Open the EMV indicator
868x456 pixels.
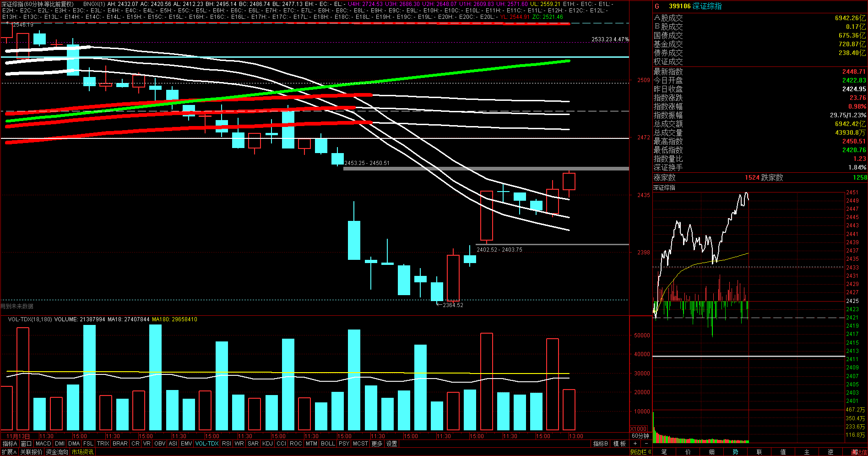point(186,444)
